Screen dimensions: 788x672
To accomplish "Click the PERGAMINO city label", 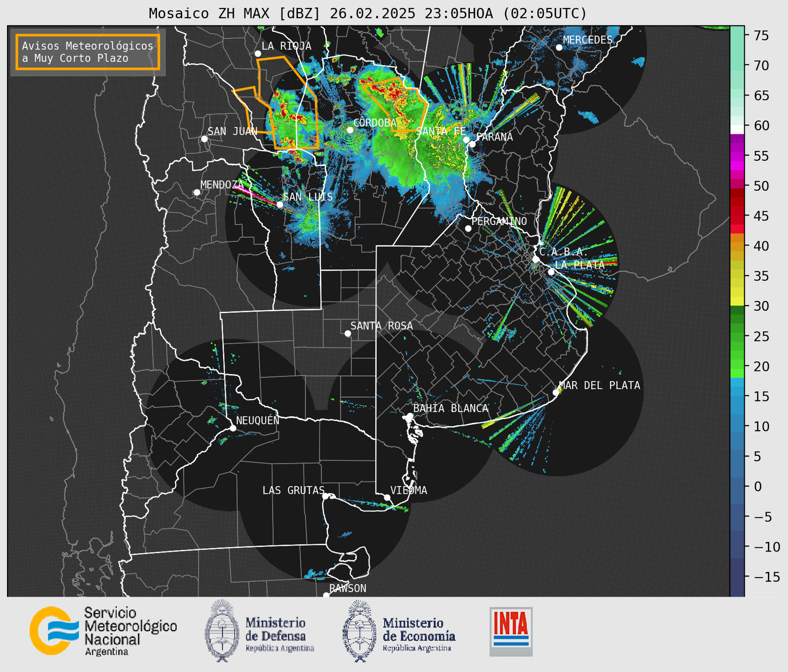I will (499, 221).
